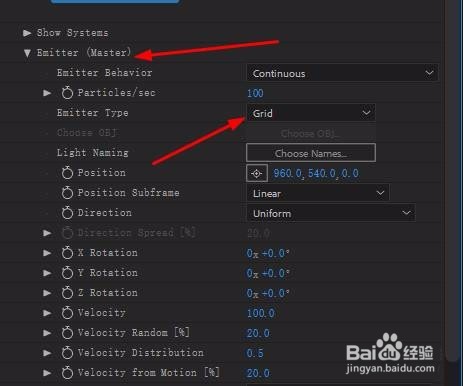This screenshot has width=463, height=386.
Task: Toggle the Velocity from Motion stopwatch
Action: tap(67, 373)
